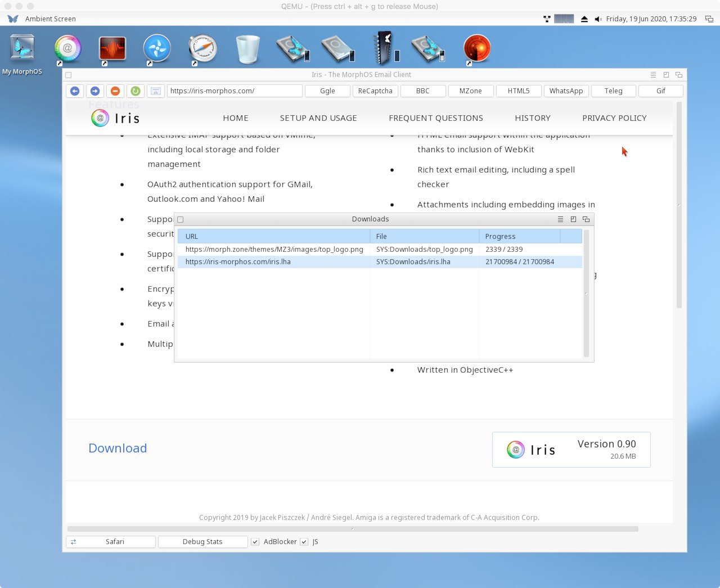Viewport: 720px width, 588px height.
Task: Open the Trash can desktop icon
Action: (247, 49)
